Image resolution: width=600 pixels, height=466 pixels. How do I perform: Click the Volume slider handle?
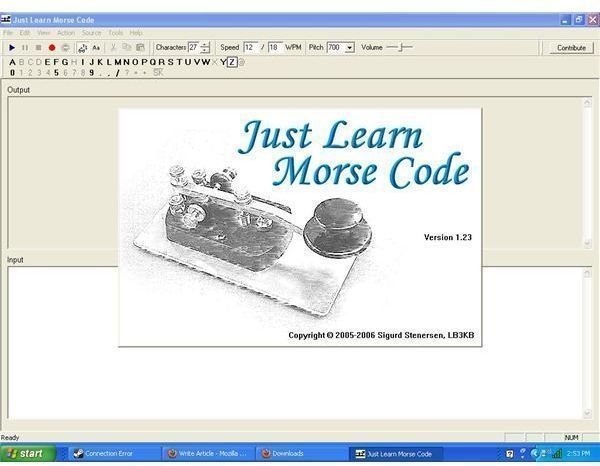(x=401, y=47)
